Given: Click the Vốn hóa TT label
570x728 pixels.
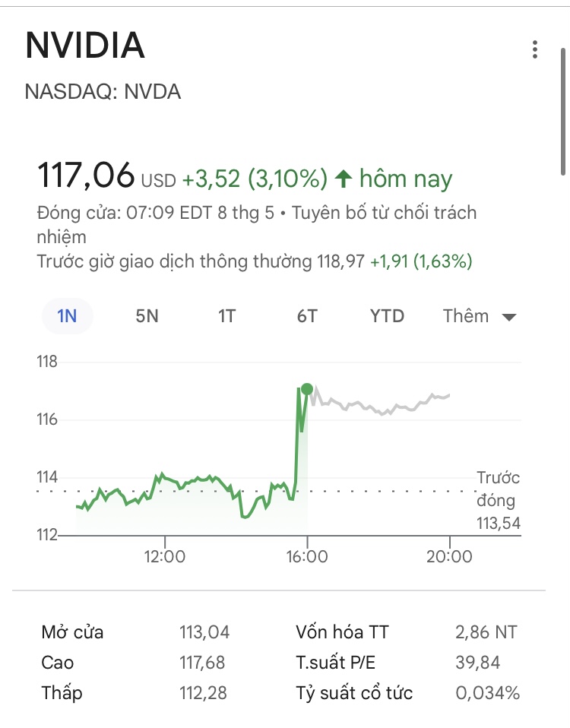Looking at the screenshot, I should pos(341,631).
